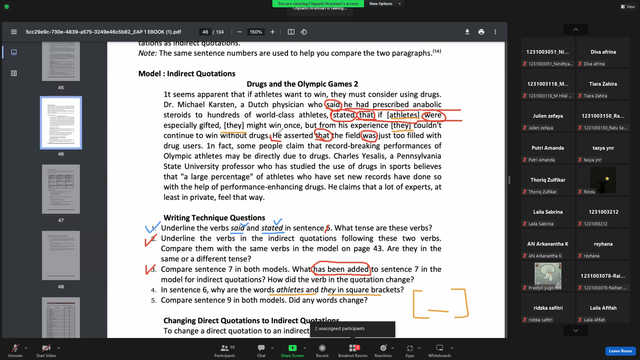The width and height of the screenshot is (640, 360).
Task: Click tasya ynr's video tile
Action: pyautogui.click(x=603, y=148)
